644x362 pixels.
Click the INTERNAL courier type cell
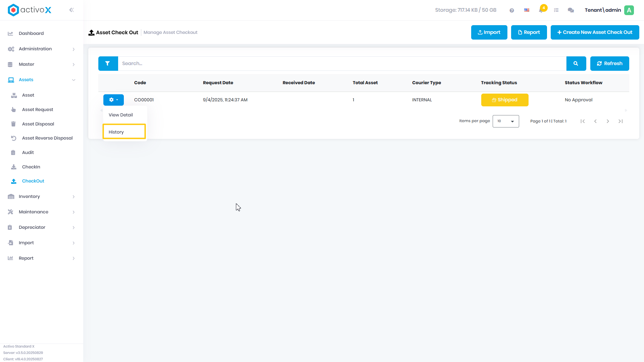click(x=422, y=100)
